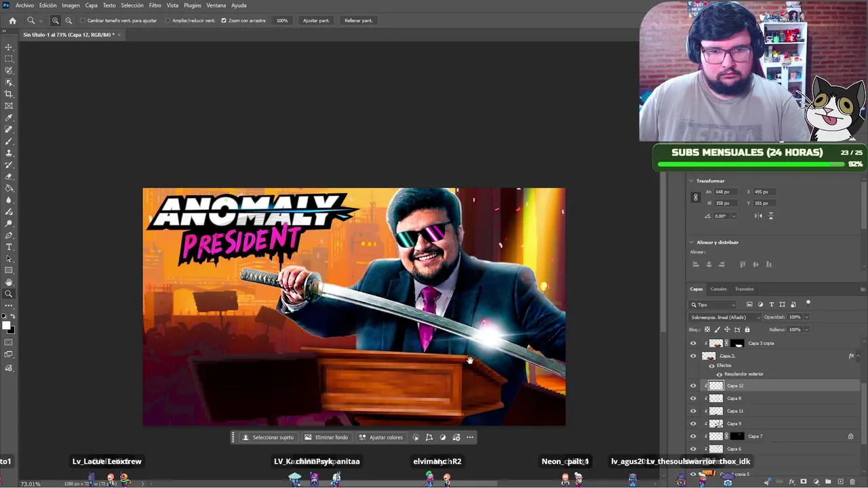Screen dimensions: 868x488
Task: Toggle visibility of Capa 11
Action: point(693,411)
